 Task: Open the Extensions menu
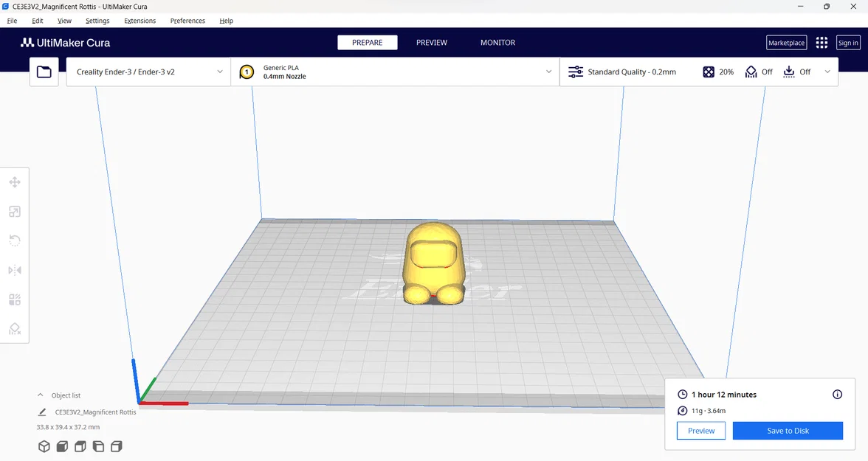coord(140,21)
